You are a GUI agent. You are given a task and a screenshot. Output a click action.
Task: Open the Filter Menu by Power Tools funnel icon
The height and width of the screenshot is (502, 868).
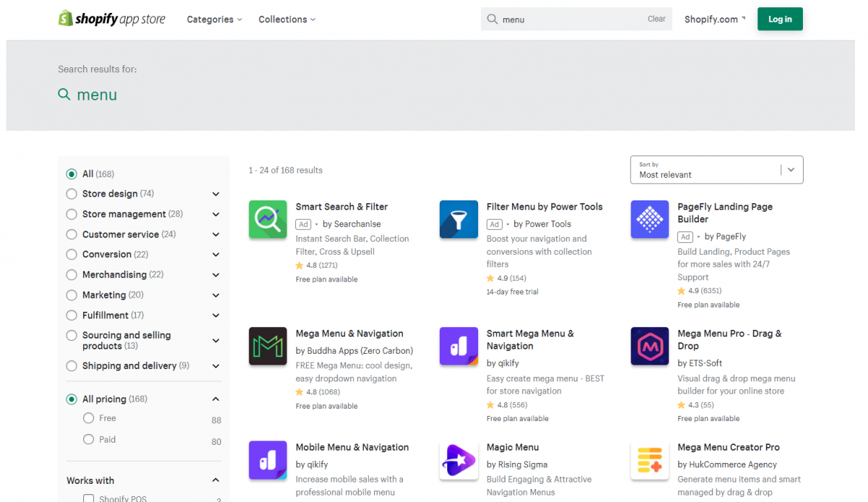[x=459, y=219]
